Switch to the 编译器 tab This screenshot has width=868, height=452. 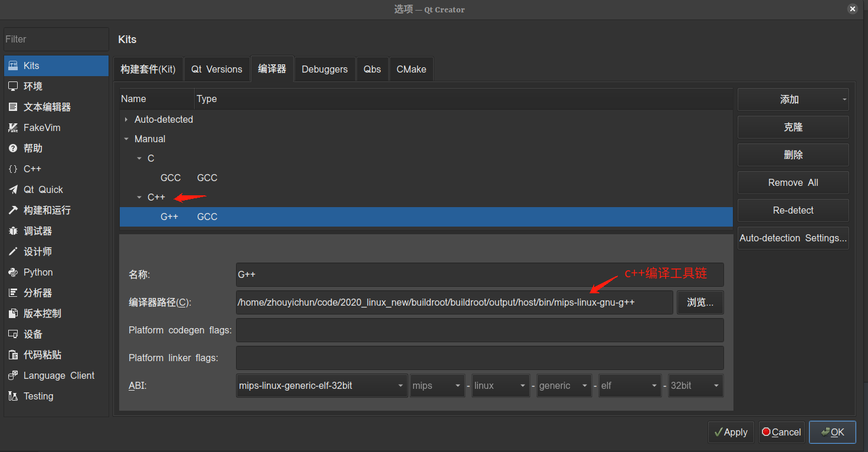pyautogui.click(x=272, y=69)
